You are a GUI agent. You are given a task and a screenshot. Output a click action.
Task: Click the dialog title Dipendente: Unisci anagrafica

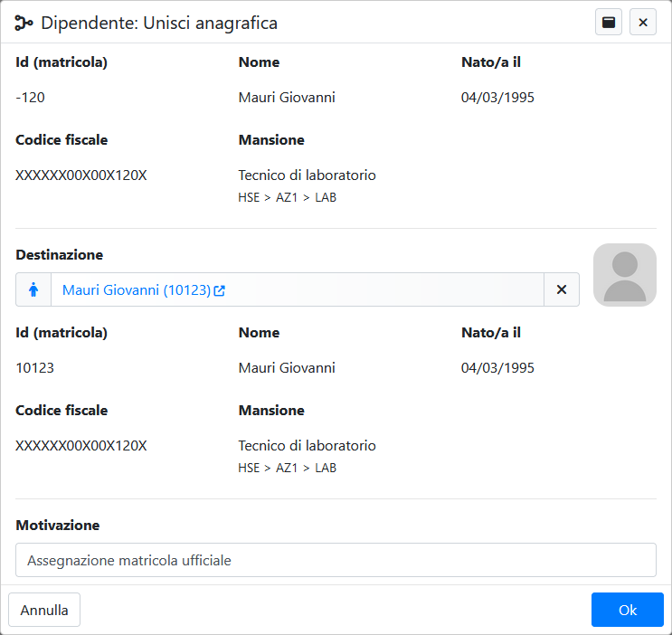[158, 24]
